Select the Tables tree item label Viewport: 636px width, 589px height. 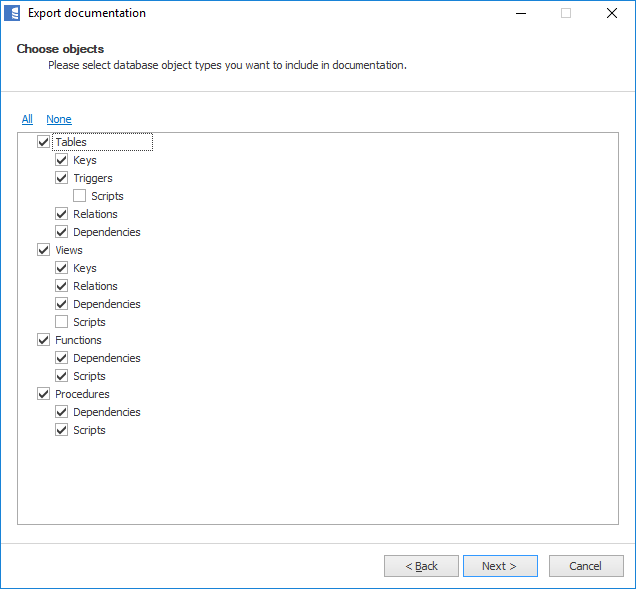[x=71, y=142]
